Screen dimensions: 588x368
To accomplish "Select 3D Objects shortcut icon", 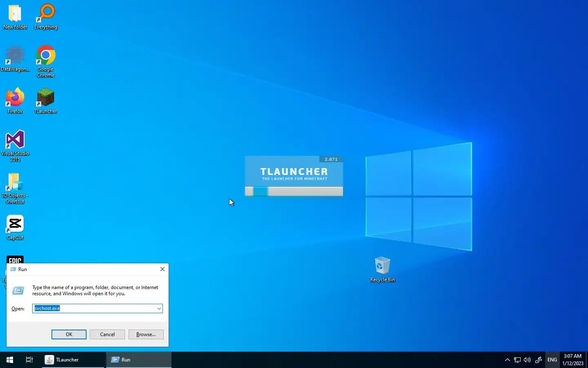I will coord(15,188).
